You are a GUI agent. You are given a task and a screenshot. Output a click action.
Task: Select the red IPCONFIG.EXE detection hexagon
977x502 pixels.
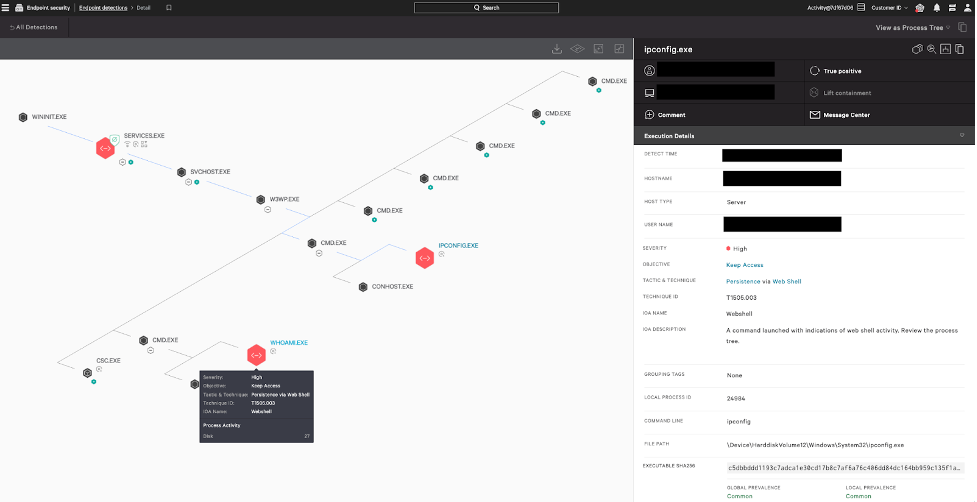pos(424,257)
